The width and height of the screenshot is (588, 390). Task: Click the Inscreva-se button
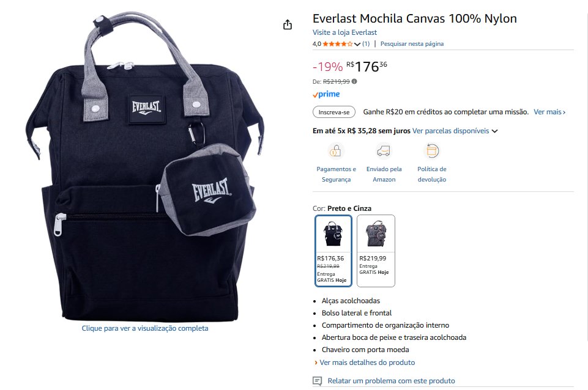333,112
